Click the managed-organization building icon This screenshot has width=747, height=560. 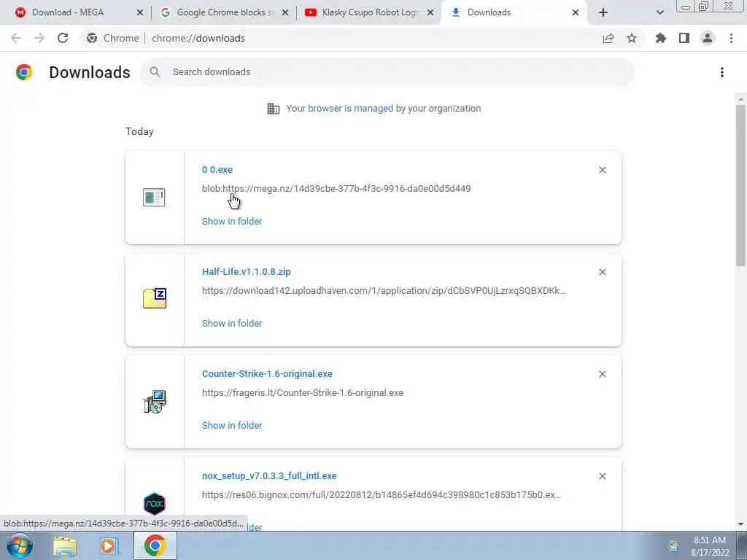tap(274, 109)
